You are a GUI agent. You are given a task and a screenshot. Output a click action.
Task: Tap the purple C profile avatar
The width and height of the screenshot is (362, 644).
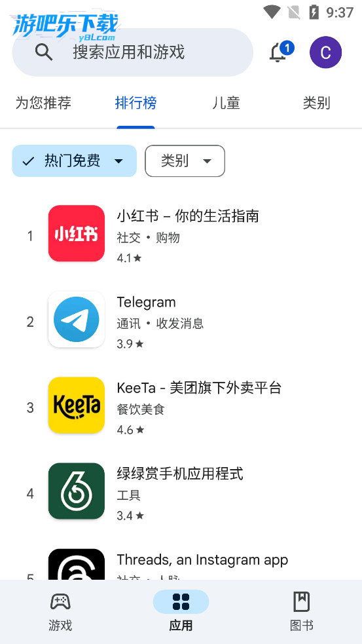click(x=325, y=52)
